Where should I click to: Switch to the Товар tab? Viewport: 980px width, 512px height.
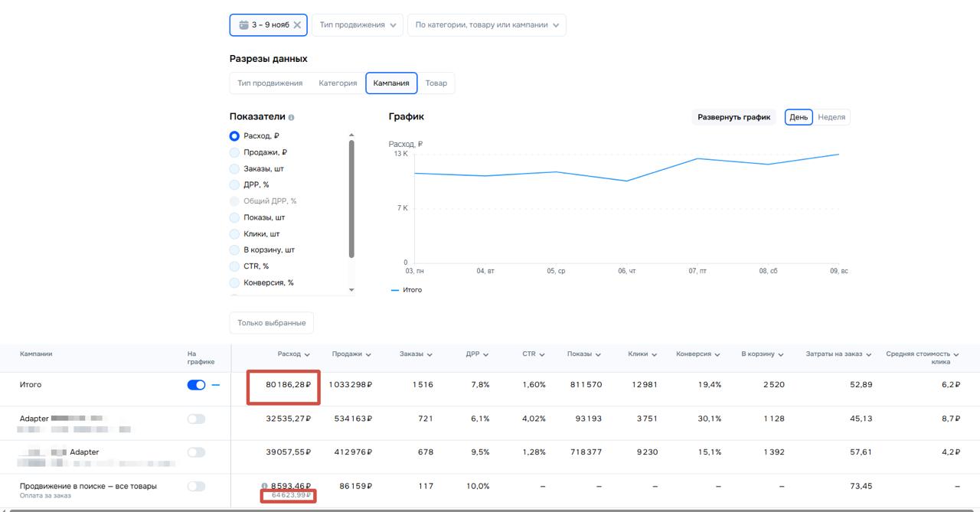pyautogui.click(x=436, y=83)
